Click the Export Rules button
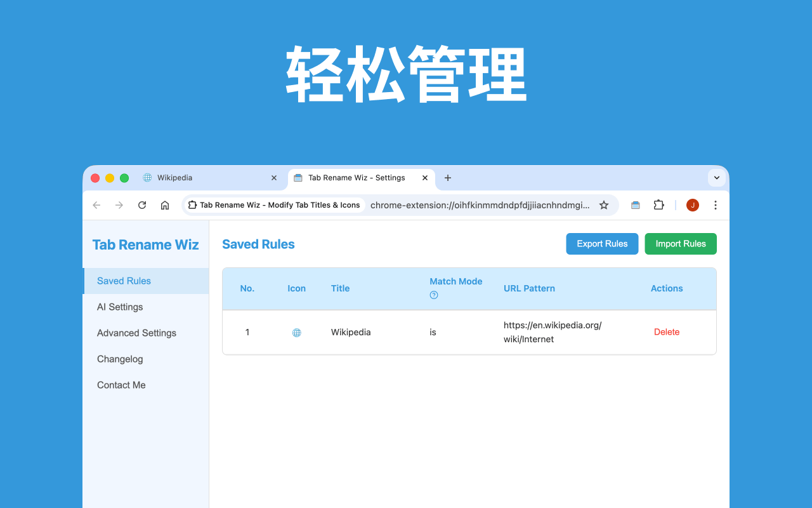 601,243
